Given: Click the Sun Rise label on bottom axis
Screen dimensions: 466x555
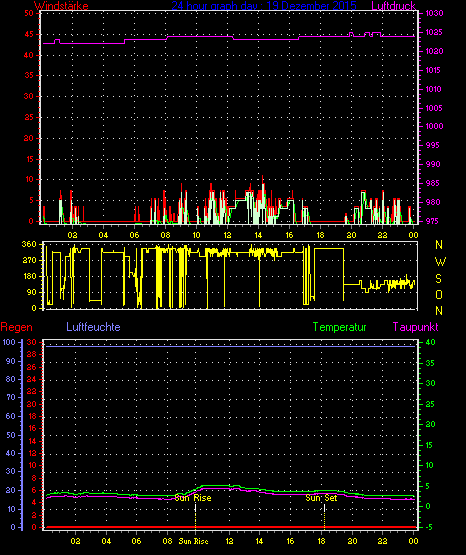Looking at the screenshot, I should (x=193, y=541).
